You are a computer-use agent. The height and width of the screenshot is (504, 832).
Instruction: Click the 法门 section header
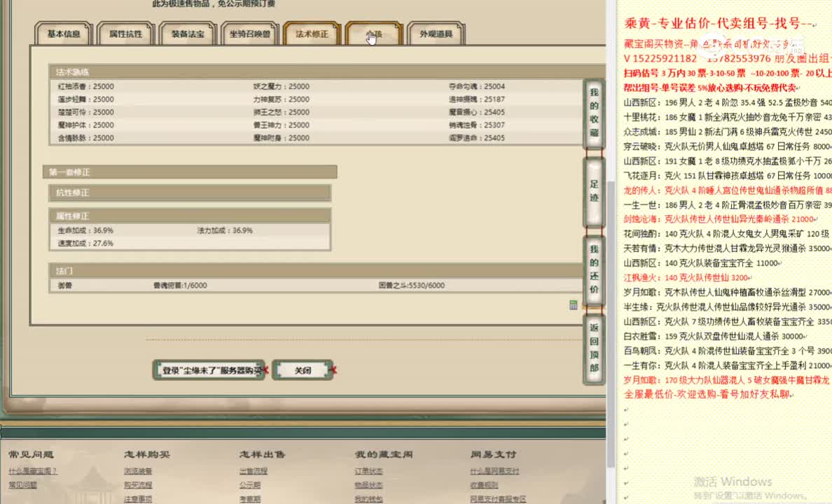click(x=317, y=271)
